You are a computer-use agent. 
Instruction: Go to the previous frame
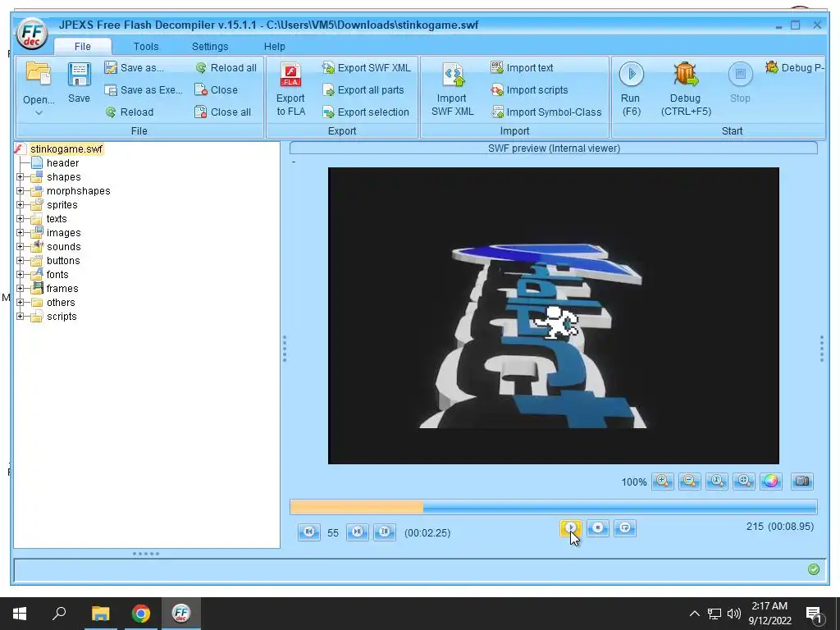pos(308,532)
